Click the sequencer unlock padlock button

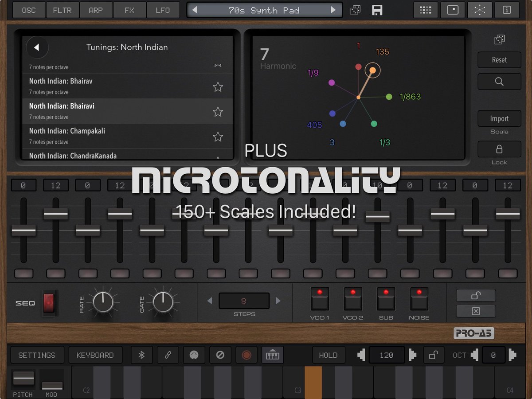tap(476, 296)
